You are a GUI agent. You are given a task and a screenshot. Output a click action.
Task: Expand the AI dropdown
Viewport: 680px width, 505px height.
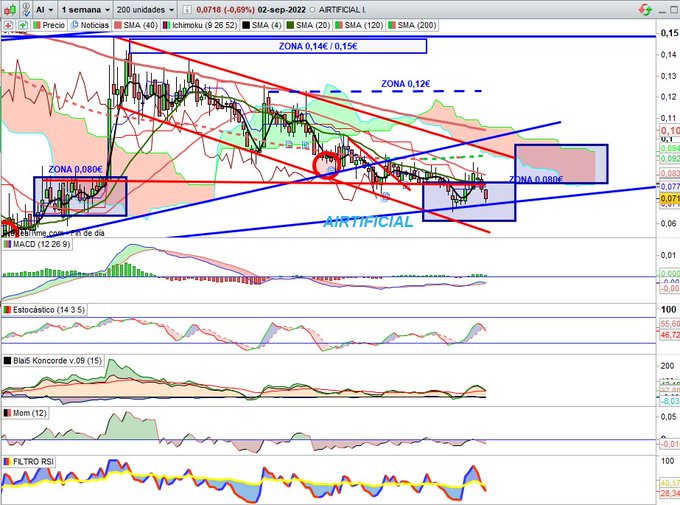44,10
